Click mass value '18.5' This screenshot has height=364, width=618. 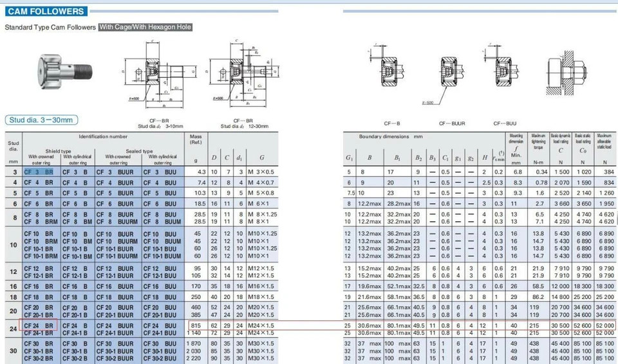(x=200, y=204)
